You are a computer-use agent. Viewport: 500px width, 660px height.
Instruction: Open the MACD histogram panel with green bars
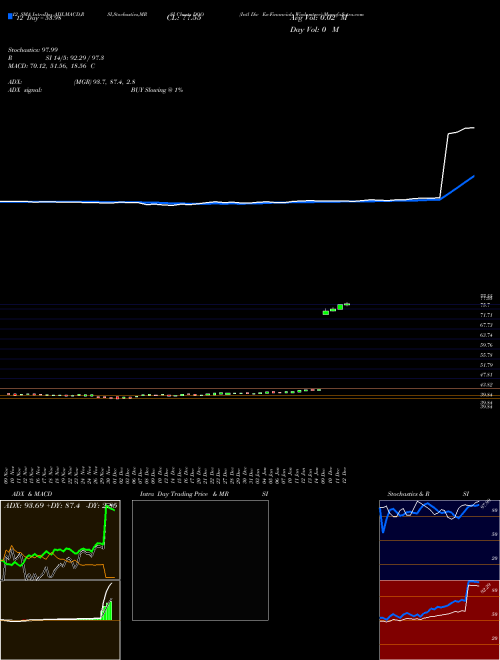(61, 620)
